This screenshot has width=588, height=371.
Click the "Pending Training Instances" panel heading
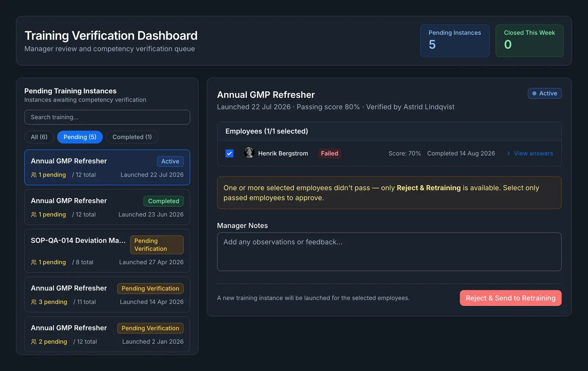point(70,91)
